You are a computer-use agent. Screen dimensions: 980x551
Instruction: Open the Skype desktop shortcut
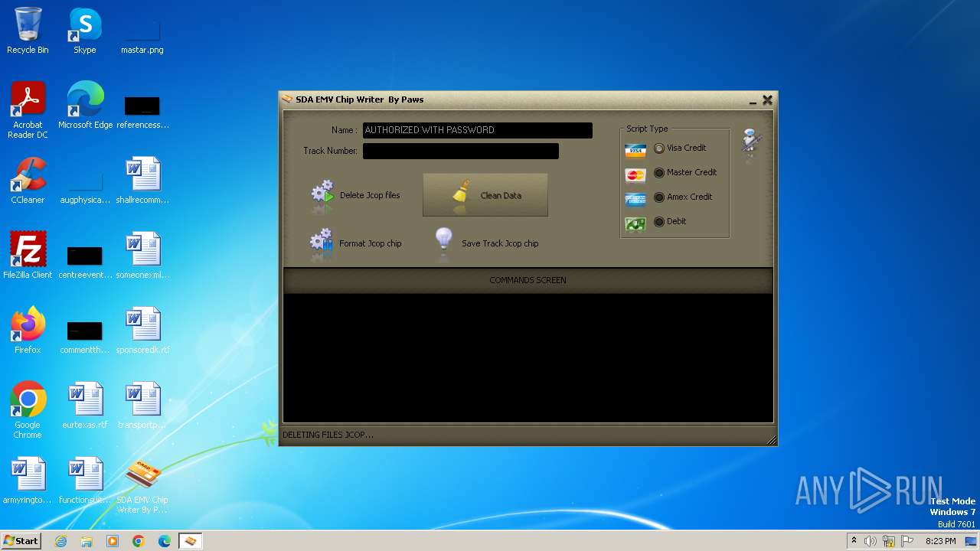point(85,31)
